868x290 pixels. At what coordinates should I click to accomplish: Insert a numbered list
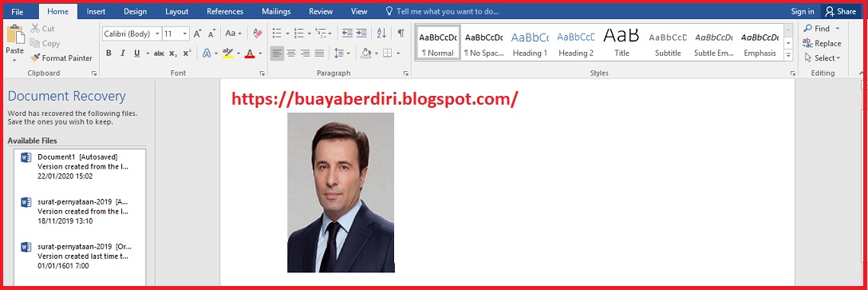pyautogui.click(x=299, y=34)
